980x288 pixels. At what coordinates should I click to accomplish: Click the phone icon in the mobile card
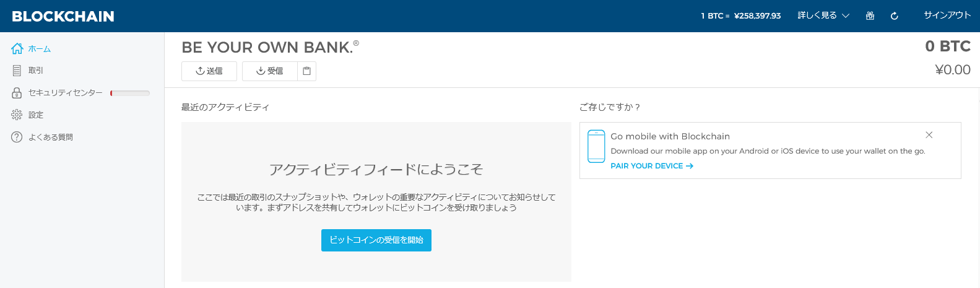596,146
